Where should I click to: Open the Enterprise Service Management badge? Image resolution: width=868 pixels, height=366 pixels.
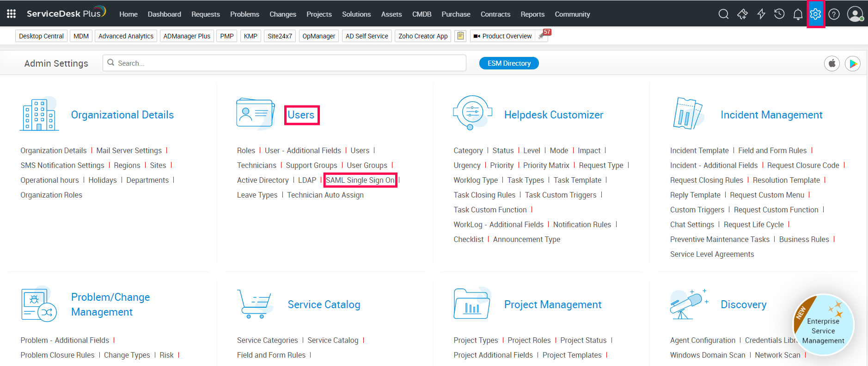[x=823, y=325]
